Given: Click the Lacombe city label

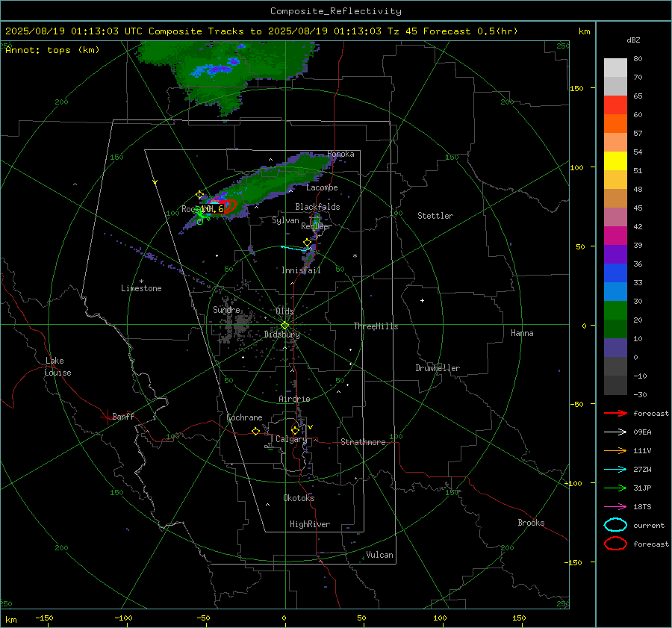Looking at the screenshot, I should pos(322,187).
